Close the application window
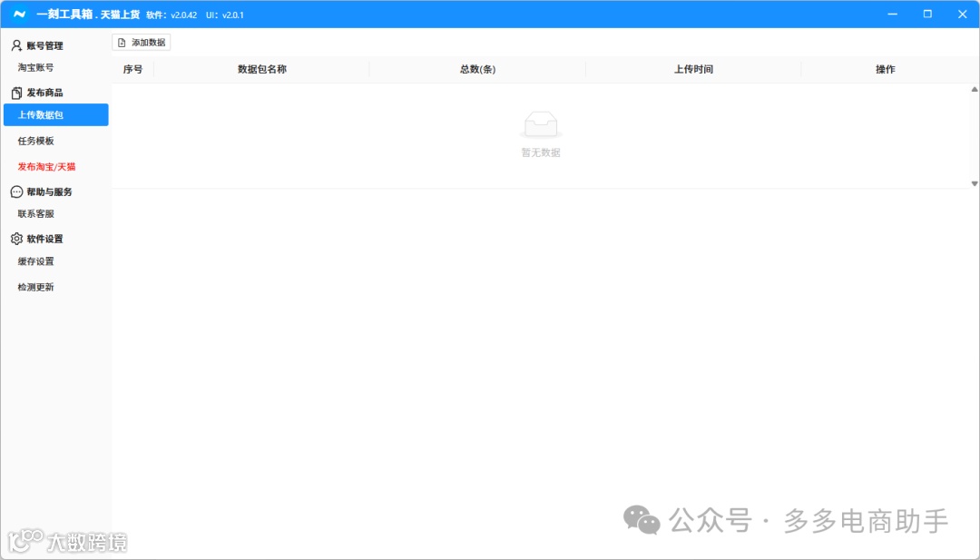Screen dimensions: 980x560 [963, 14]
